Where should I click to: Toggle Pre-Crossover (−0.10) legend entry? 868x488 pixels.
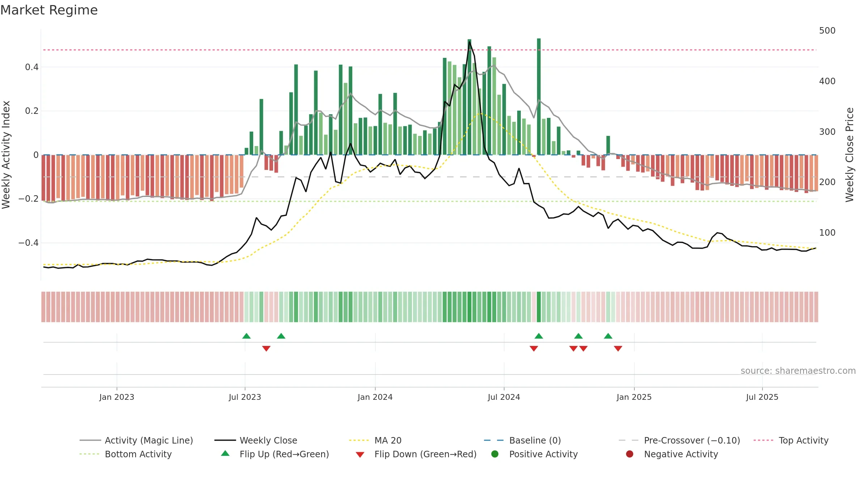679,440
